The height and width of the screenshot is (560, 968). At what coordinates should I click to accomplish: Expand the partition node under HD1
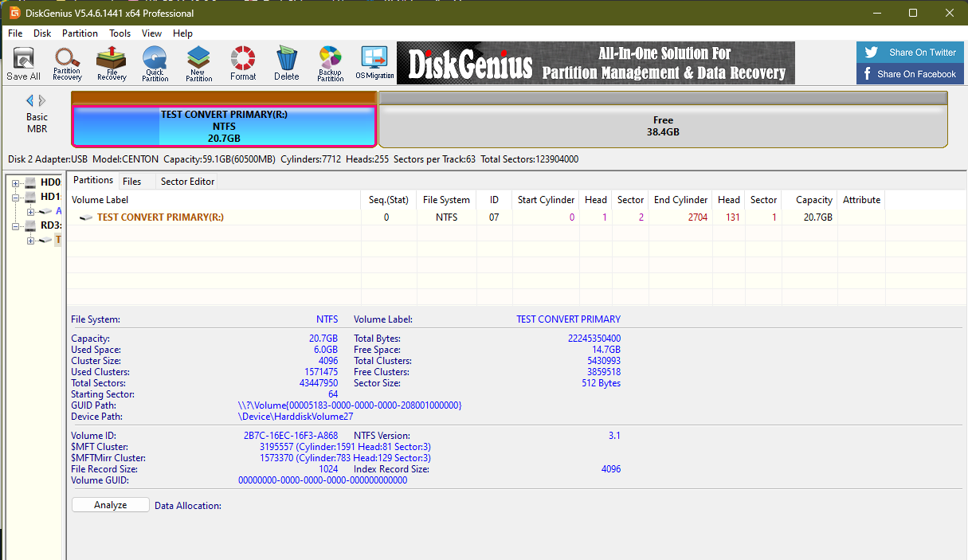tap(30, 211)
